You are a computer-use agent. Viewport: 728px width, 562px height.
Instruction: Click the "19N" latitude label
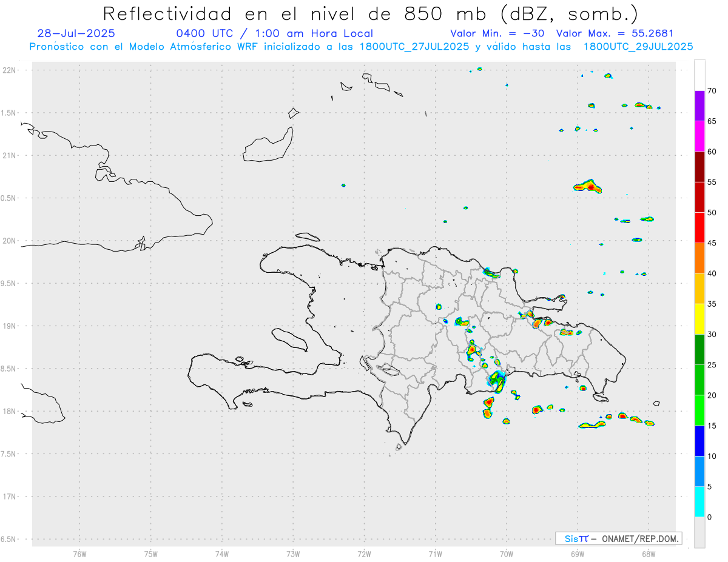coord(9,326)
